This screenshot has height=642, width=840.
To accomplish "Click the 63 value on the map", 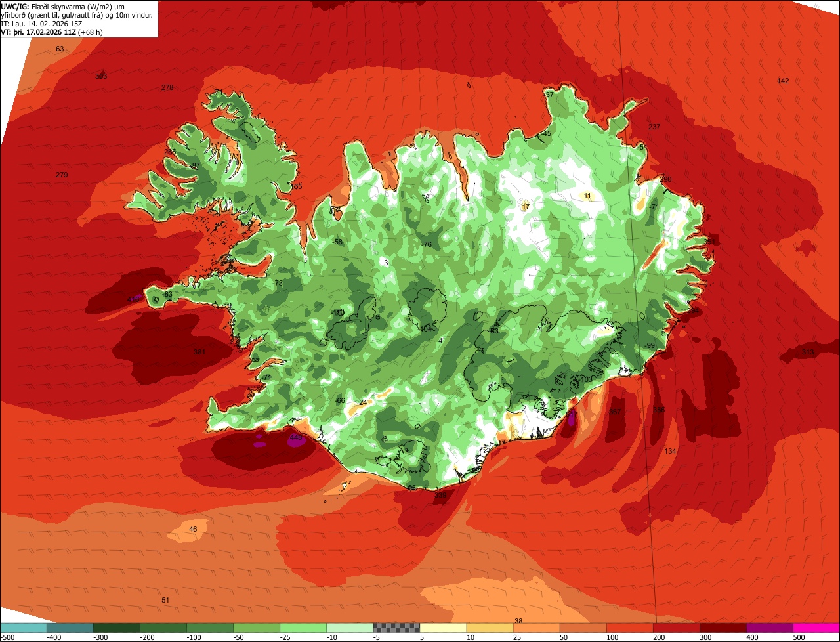I will [x=60, y=49].
